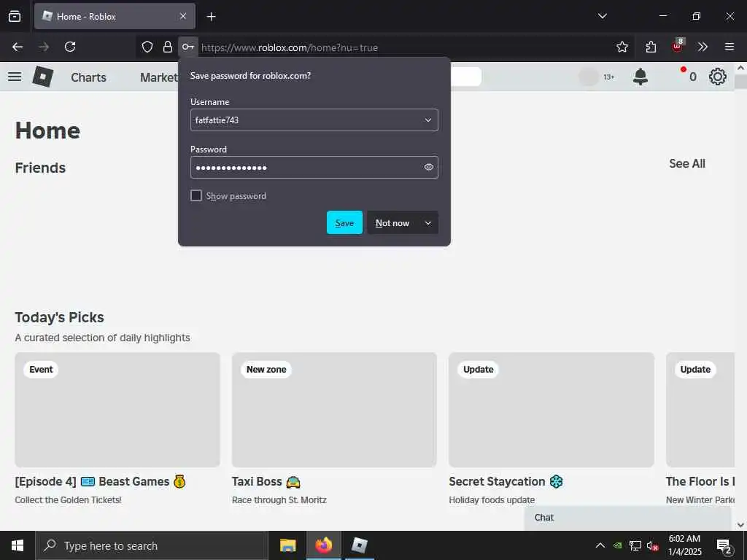Open network tray icon
The height and width of the screenshot is (560, 747).
(x=635, y=545)
